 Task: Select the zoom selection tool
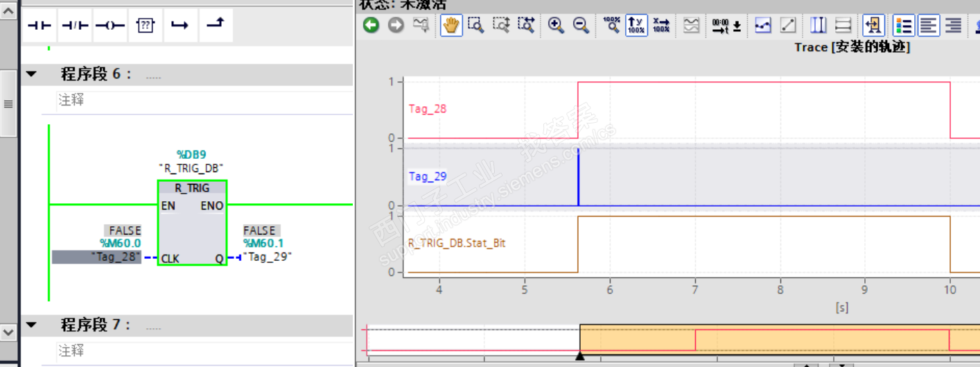[x=475, y=26]
